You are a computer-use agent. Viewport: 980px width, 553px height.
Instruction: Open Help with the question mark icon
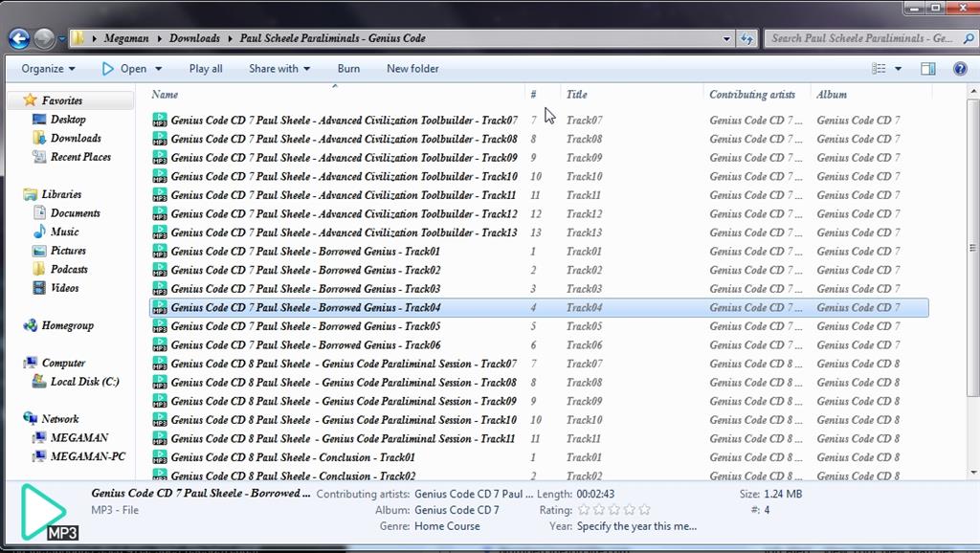960,69
